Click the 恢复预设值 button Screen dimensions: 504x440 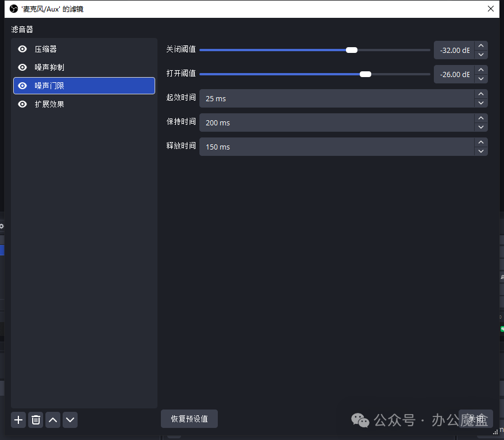pyautogui.click(x=189, y=419)
